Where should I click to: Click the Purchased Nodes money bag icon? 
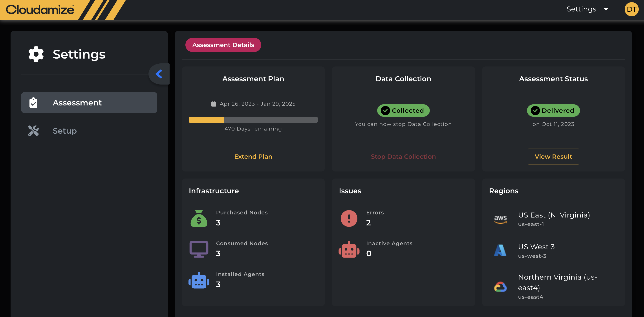click(x=199, y=218)
